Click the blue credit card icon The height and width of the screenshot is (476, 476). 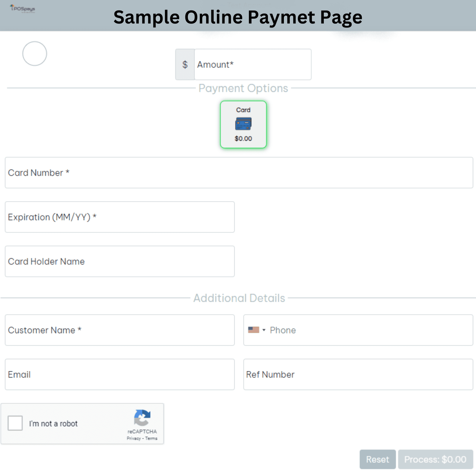tap(243, 124)
